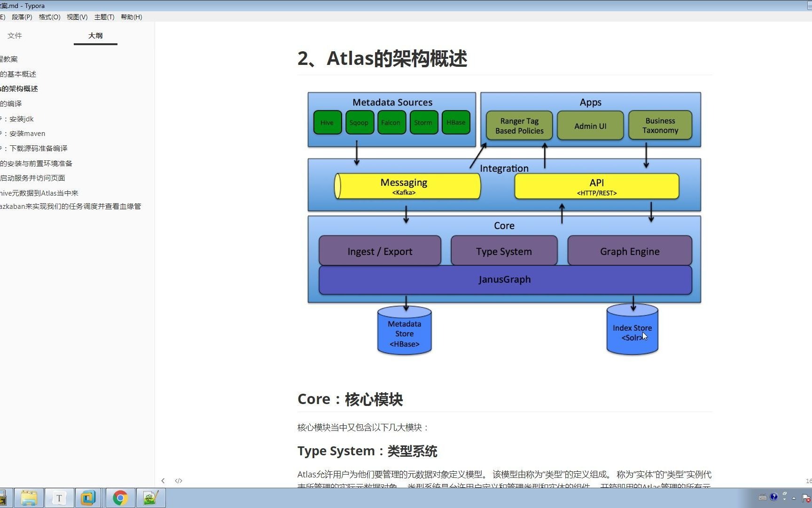Viewport: 812px width, 508px height.
Task: Open Notepad++ from the taskbar
Action: tap(150, 498)
